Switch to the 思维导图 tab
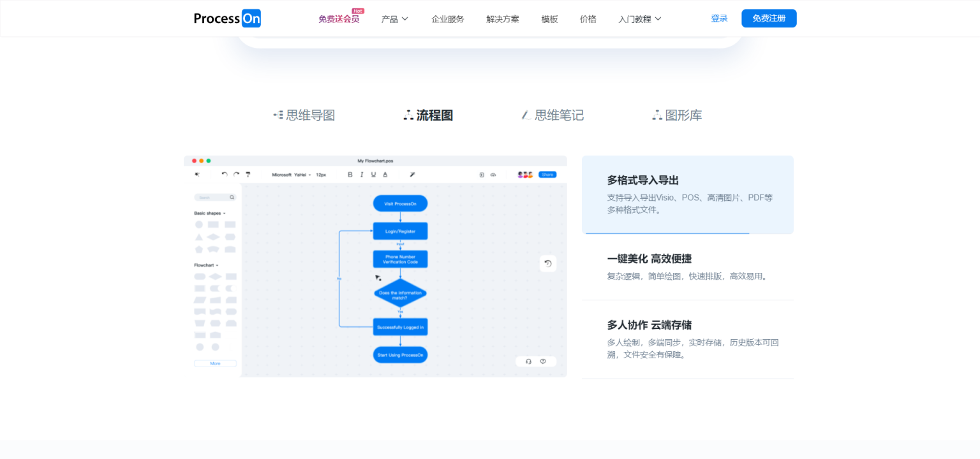 pyautogui.click(x=304, y=115)
